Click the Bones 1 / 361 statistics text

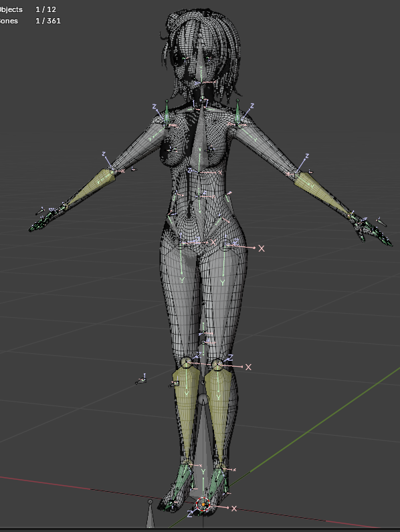click(30, 21)
